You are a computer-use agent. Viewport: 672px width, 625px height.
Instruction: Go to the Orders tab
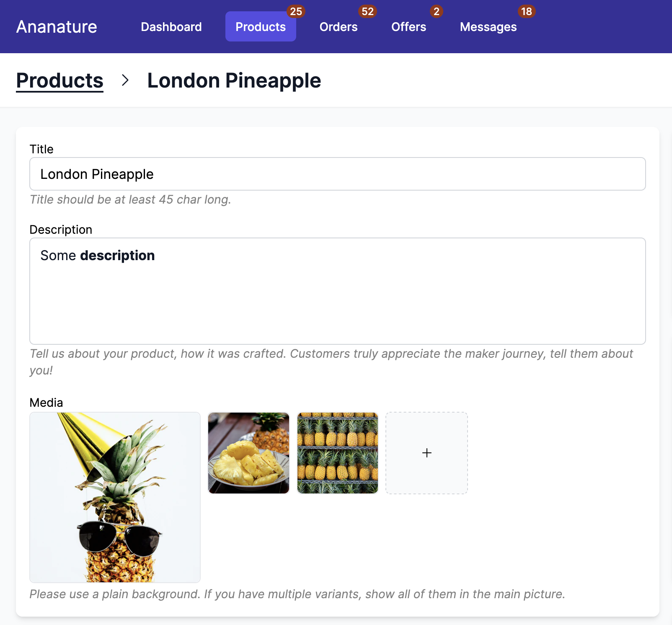click(x=339, y=27)
